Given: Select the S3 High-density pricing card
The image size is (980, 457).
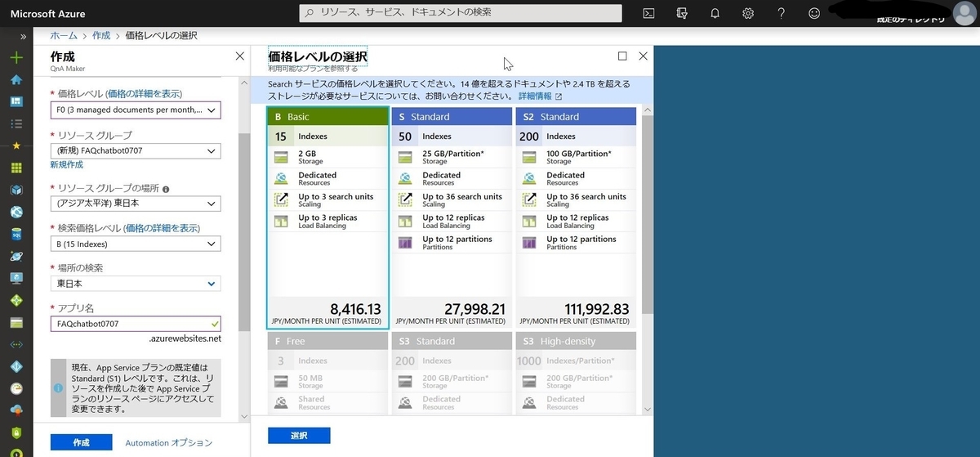Looking at the screenshot, I should pos(576,372).
